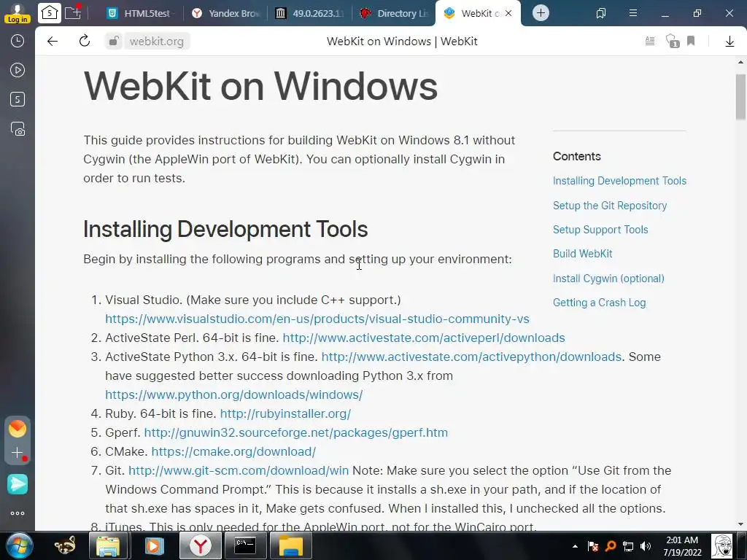Jump to Getting a Crash Log section

600,303
